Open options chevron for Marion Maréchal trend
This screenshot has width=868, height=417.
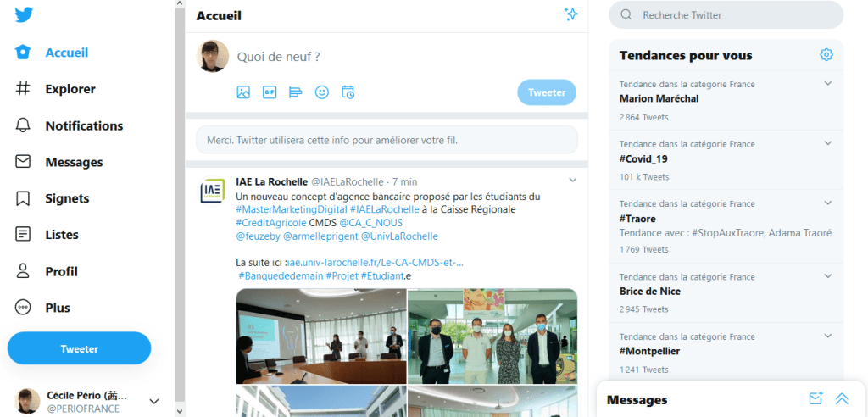828,84
